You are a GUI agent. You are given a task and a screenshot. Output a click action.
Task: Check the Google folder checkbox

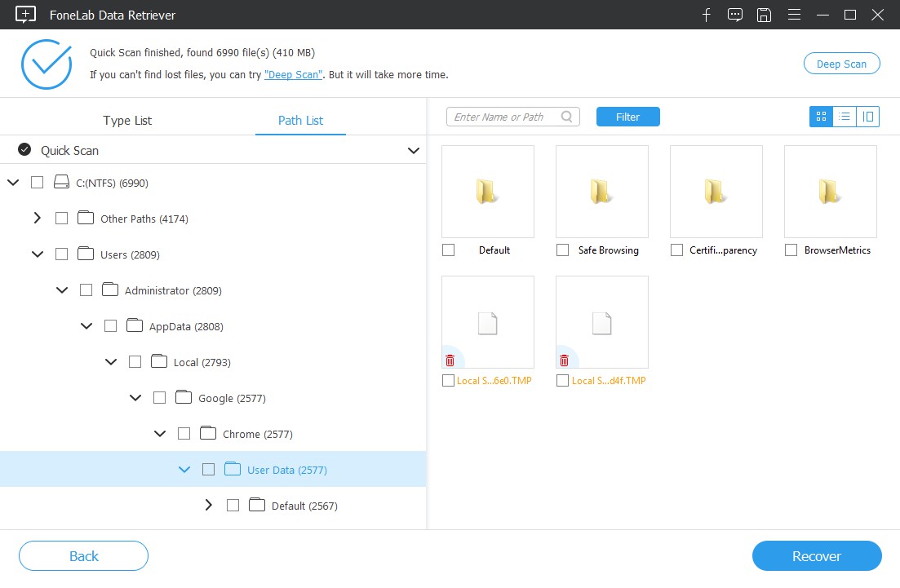tap(160, 397)
